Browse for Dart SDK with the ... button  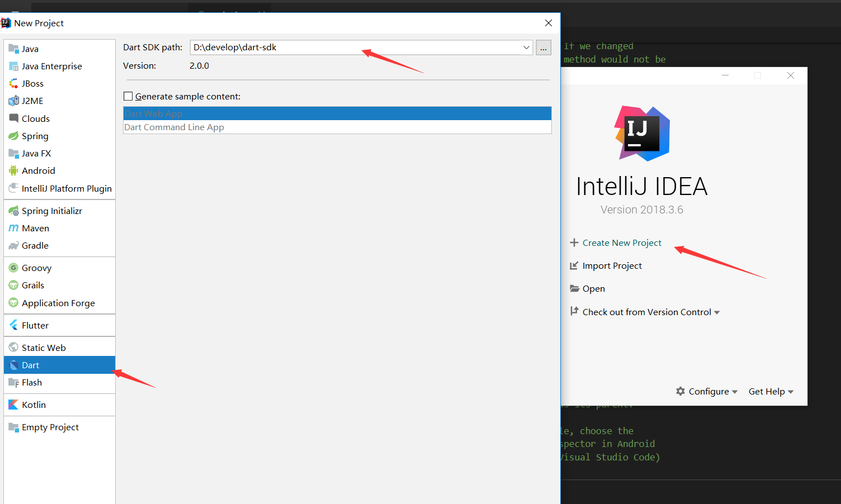click(x=544, y=47)
